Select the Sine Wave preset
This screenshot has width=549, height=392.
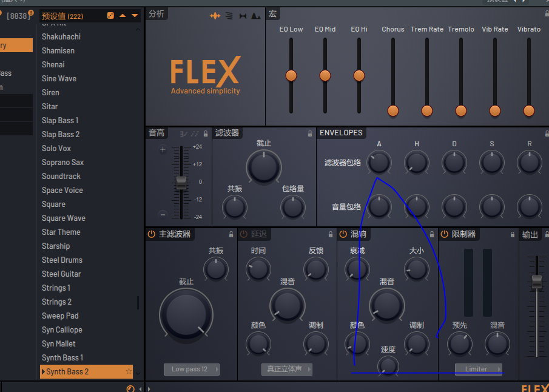(59, 79)
